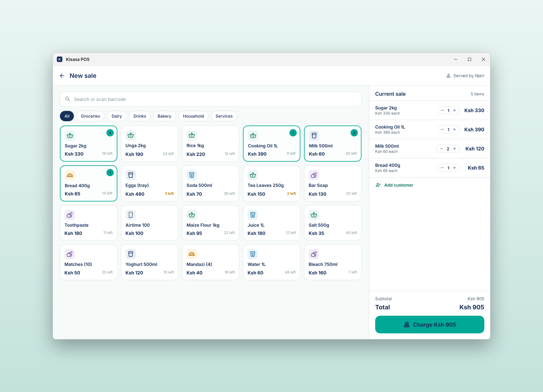Decrease Cooking Oil 1L quantity with minus
The width and height of the screenshot is (543, 392).
(x=442, y=129)
